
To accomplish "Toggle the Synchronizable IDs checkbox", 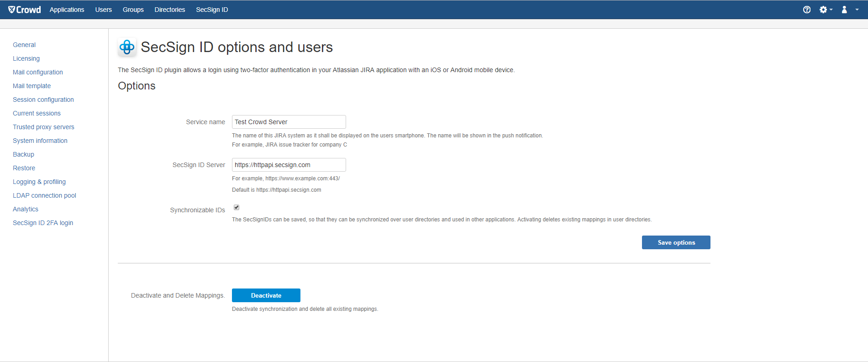I will 237,207.
